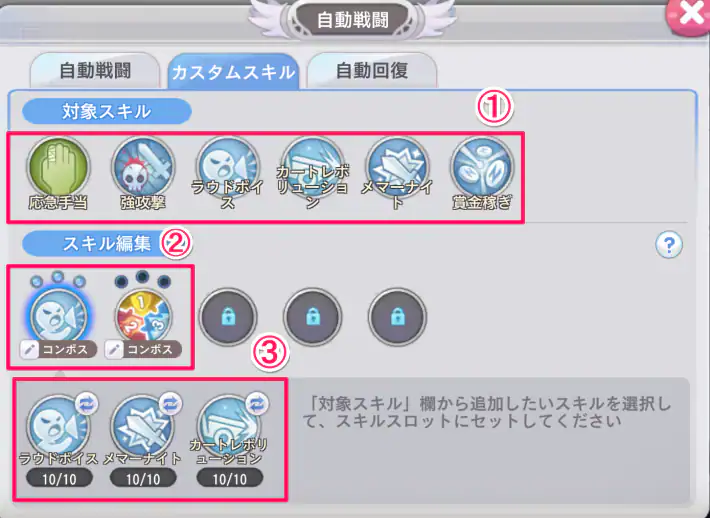Open the help question mark icon

[669, 245]
